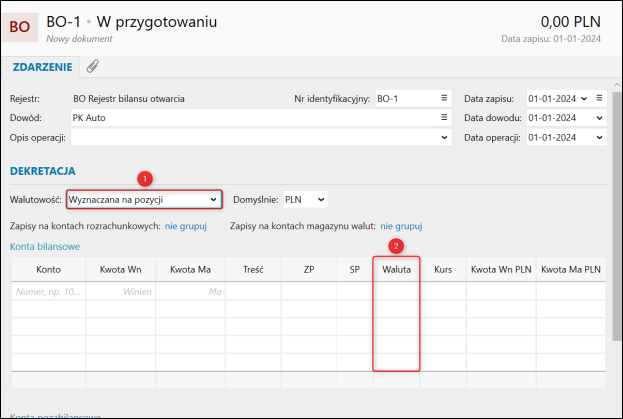Click the Kurs column header
The image size is (623, 419).
443,269
